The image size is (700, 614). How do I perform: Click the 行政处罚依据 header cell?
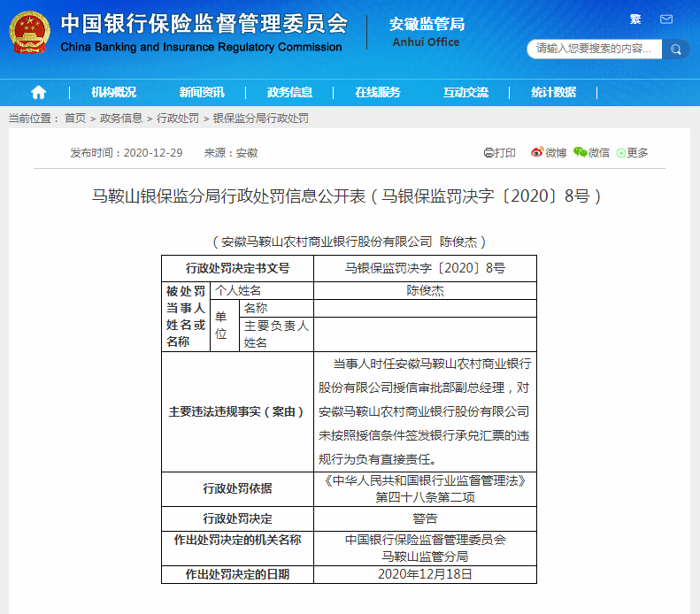pos(237,488)
